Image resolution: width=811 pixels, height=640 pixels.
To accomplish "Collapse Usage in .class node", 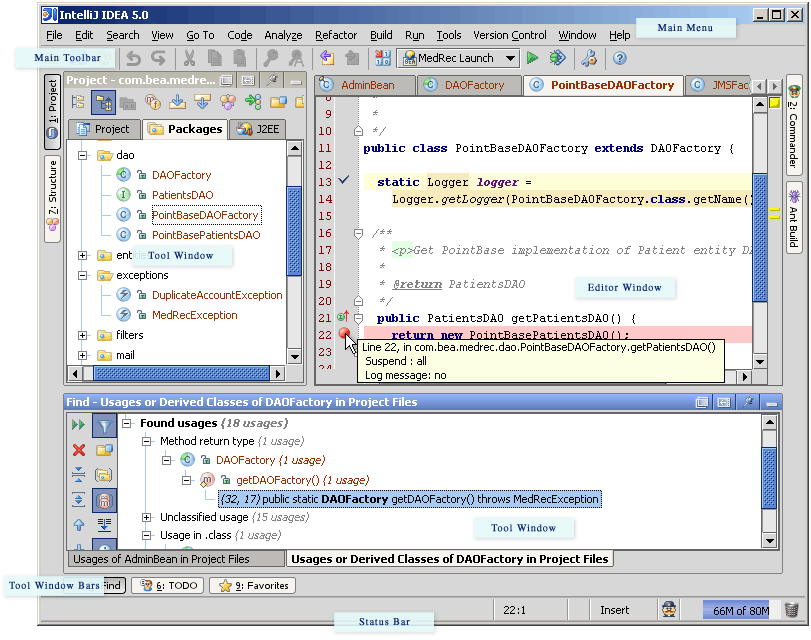I will (x=147, y=535).
